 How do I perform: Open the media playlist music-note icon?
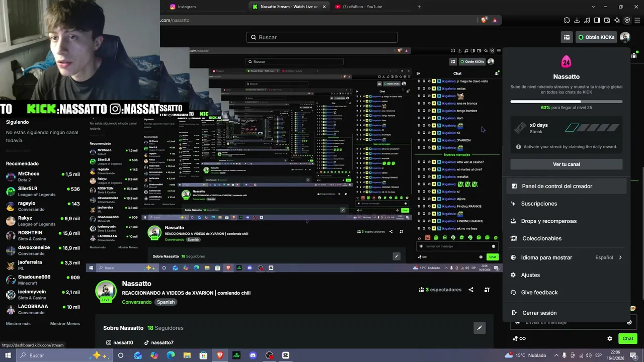point(587,20)
